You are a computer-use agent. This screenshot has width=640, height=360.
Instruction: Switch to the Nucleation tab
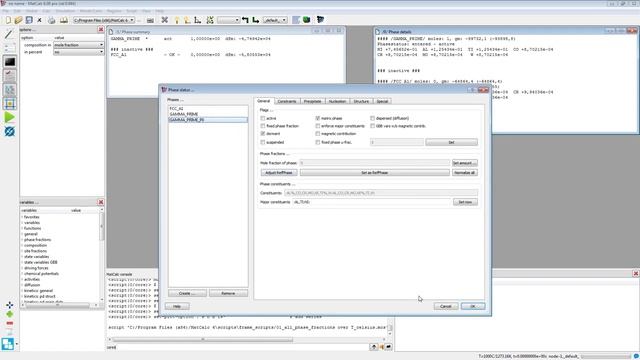pyautogui.click(x=337, y=101)
